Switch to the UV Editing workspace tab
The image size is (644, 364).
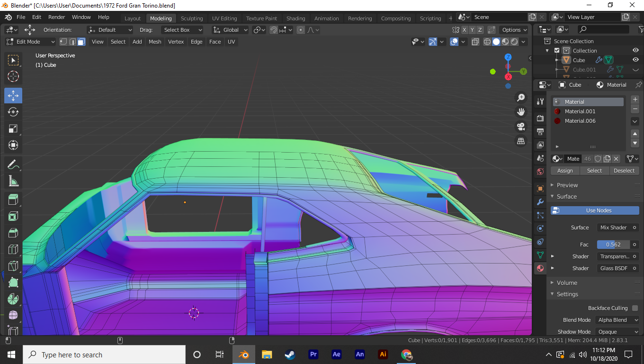click(224, 18)
